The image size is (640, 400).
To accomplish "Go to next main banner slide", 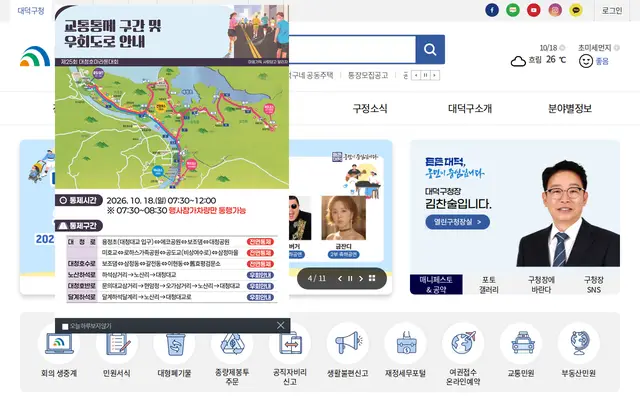I will click(x=361, y=278).
